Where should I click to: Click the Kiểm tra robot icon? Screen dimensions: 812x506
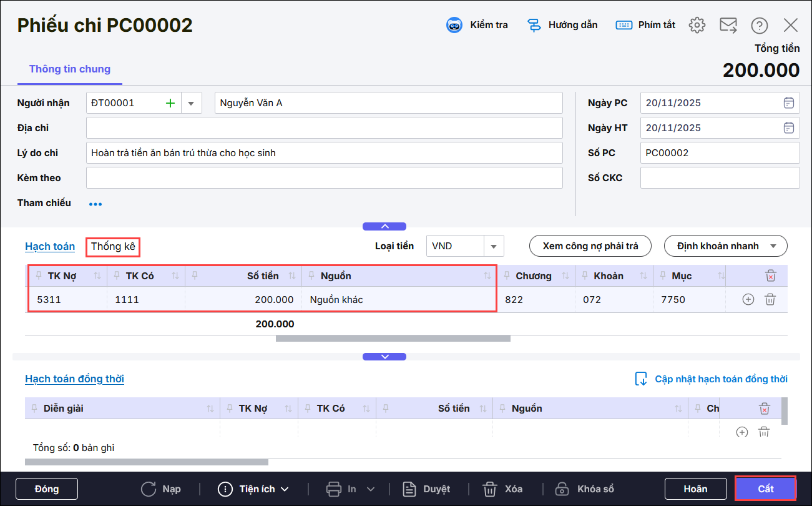tap(454, 25)
